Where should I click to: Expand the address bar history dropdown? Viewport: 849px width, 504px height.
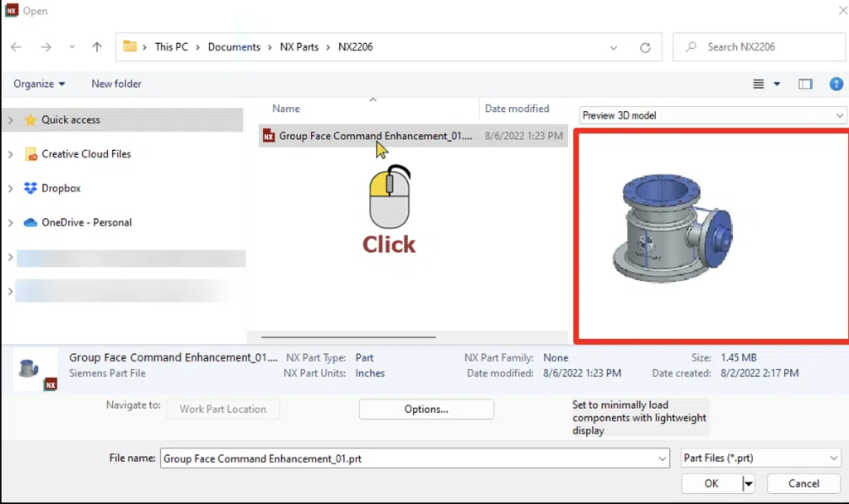tap(614, 47)
